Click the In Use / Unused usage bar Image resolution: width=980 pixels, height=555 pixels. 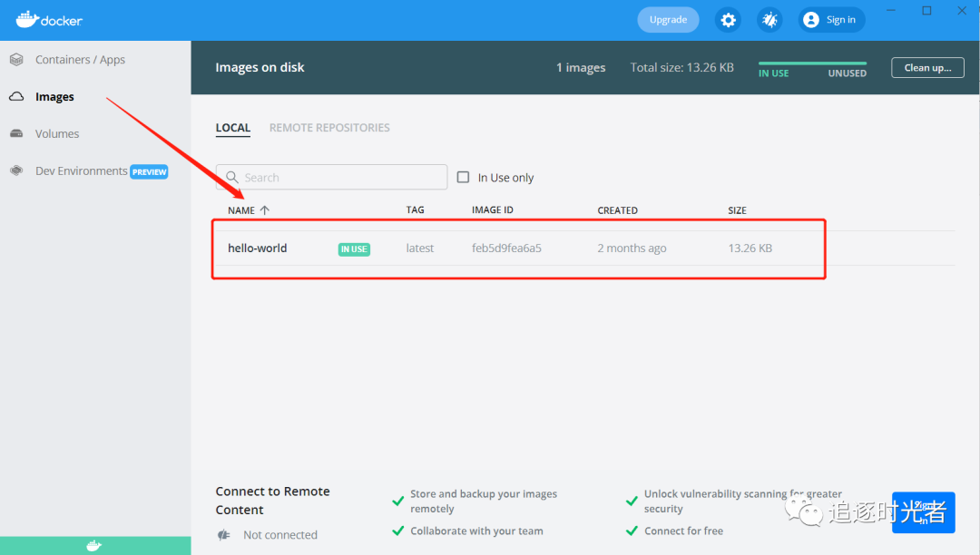click(812, 63)
